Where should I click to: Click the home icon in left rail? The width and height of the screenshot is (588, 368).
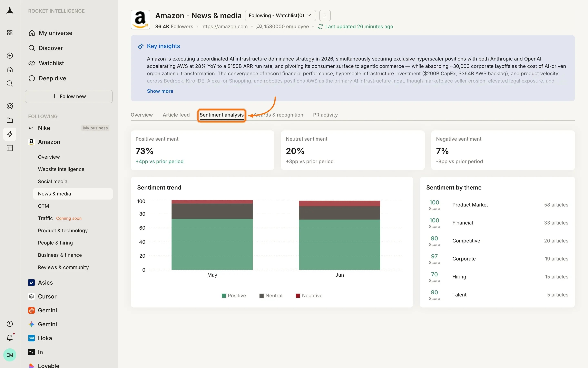click(10, 69)
